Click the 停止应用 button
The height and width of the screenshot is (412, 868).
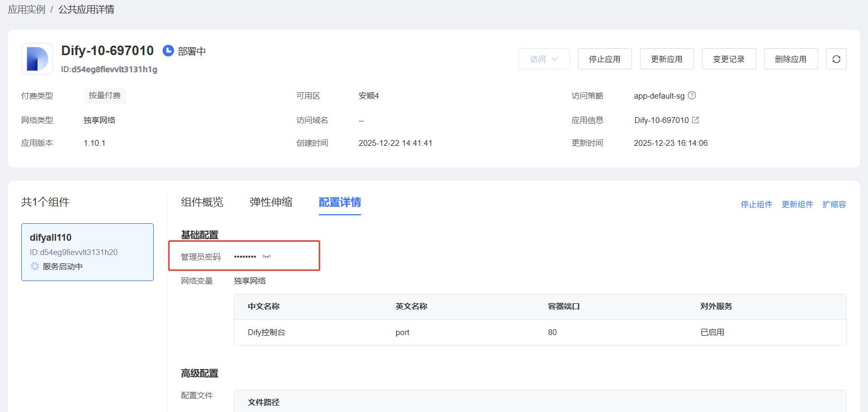click(604, 59)
